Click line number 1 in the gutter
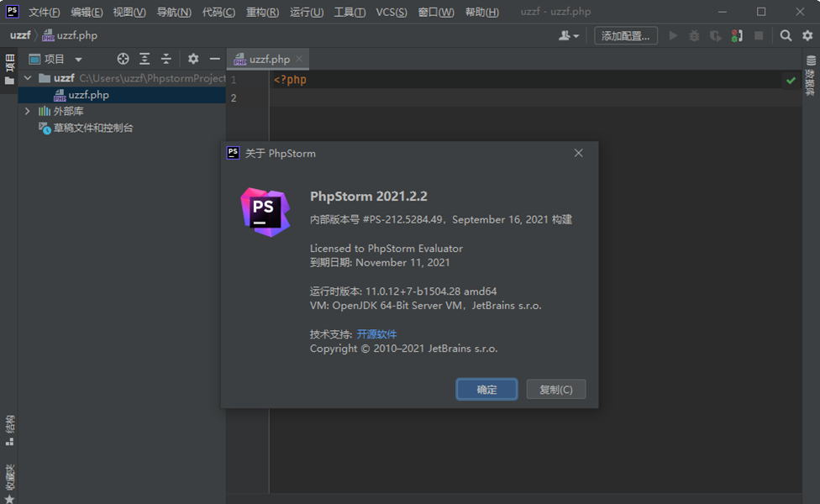 (234, 80)
